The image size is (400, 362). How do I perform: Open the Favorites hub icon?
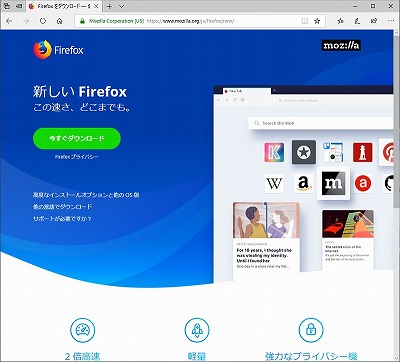(340, 21)
